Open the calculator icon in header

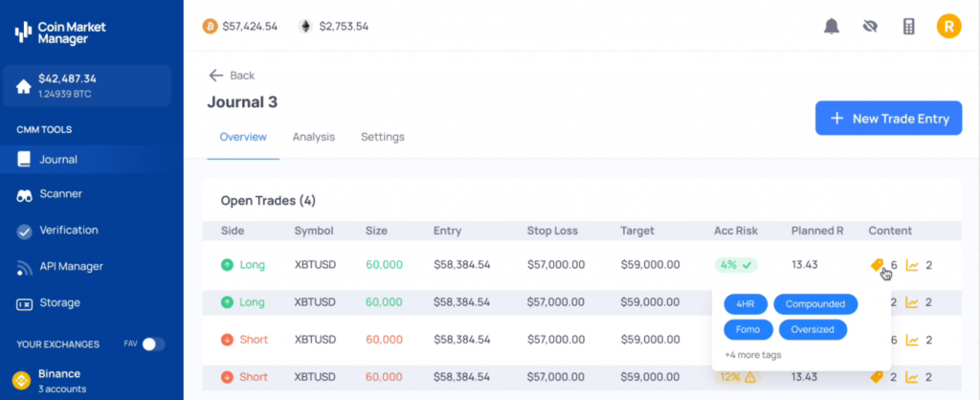pos(908,26)
